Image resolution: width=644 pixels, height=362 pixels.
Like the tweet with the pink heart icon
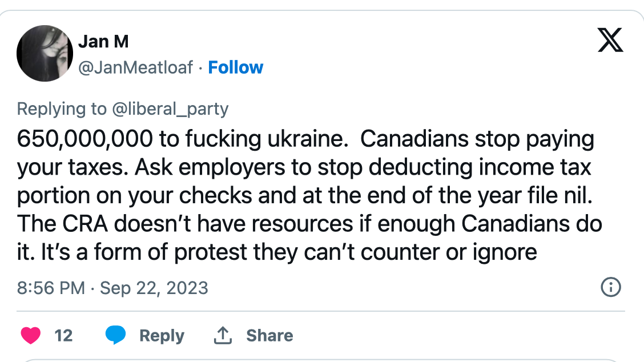30,335
